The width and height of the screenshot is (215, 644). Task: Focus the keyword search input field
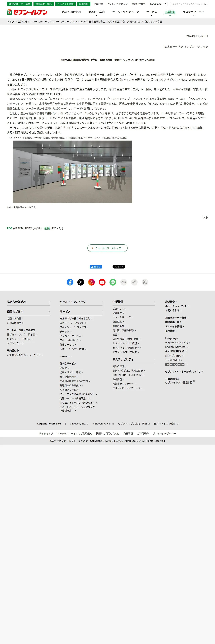coord(187,4)
